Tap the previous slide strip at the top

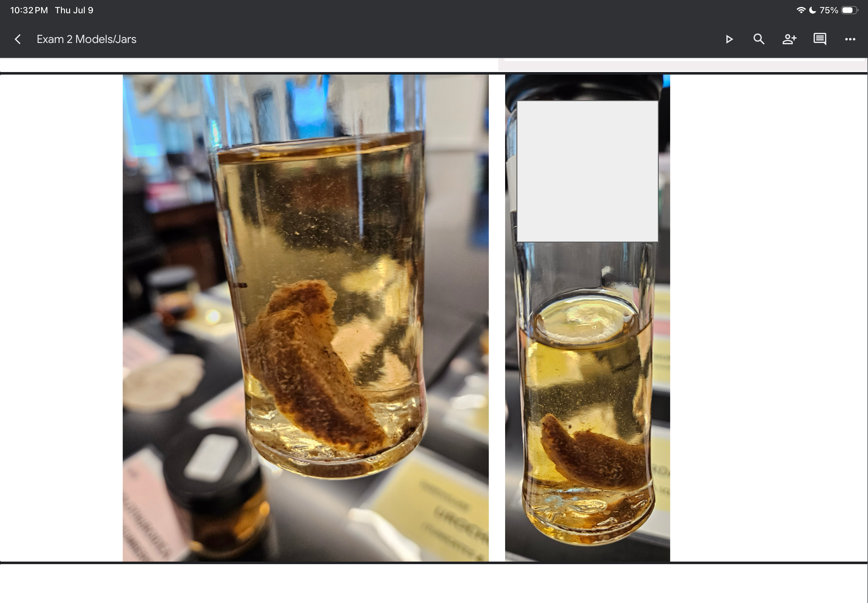(433, 64)
